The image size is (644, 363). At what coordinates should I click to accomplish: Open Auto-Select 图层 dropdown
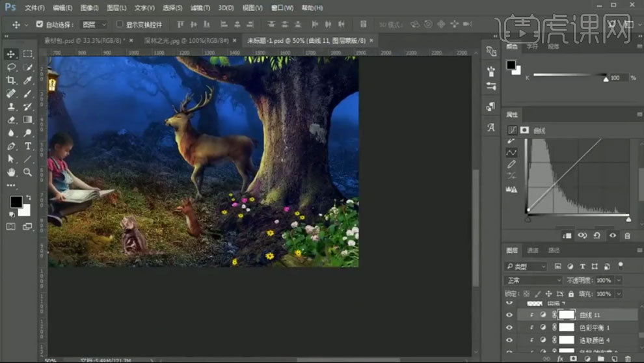tap(94, 25)
